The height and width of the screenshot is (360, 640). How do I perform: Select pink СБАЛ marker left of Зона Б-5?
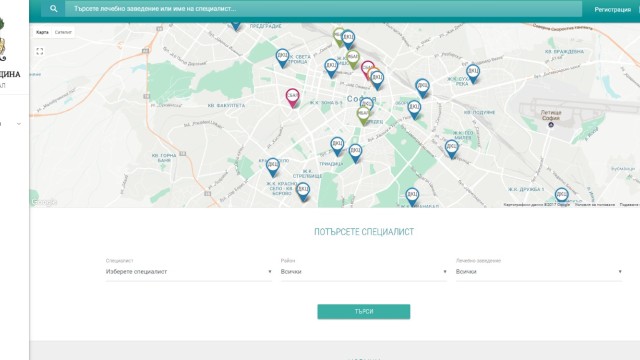(292, 98)
